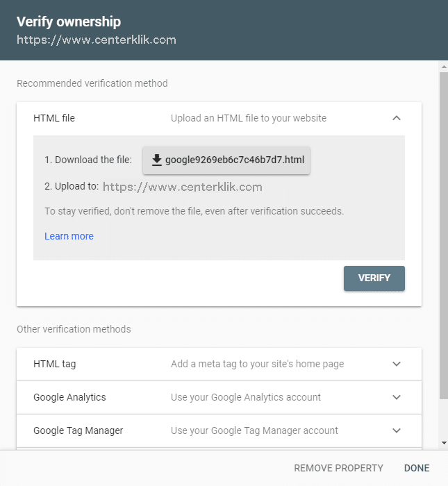This screenshot has width=448, height=486.
Task: Click 'Recommended verification method' heading
Action: (92, 83)
